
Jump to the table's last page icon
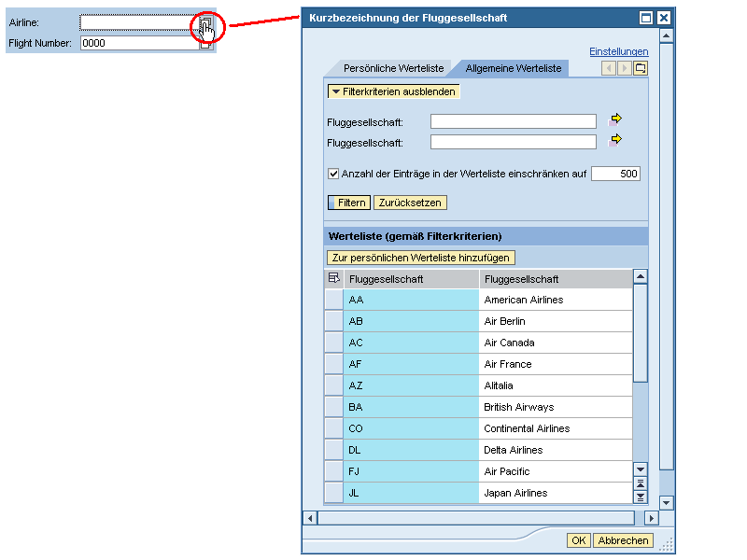tap(641, 497)
